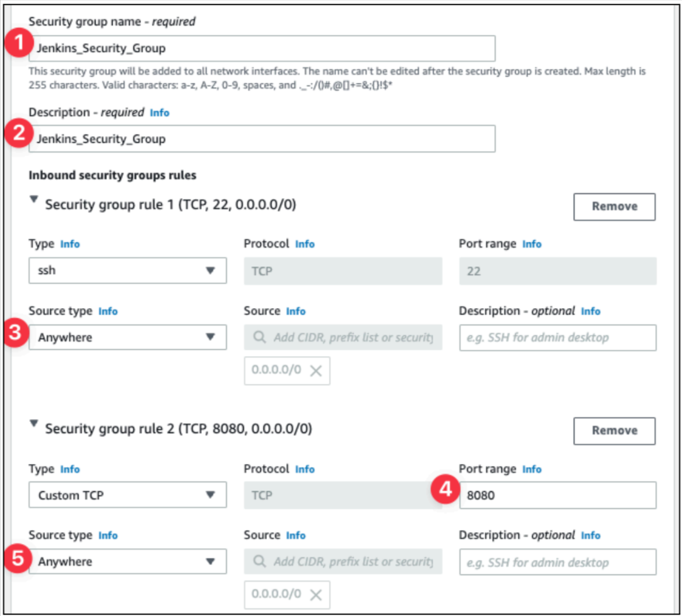The width and height of the screenshot is (682, 616).
Task: Focus the Jenkins_Security_Group Description field
Action: coord(262,139)
